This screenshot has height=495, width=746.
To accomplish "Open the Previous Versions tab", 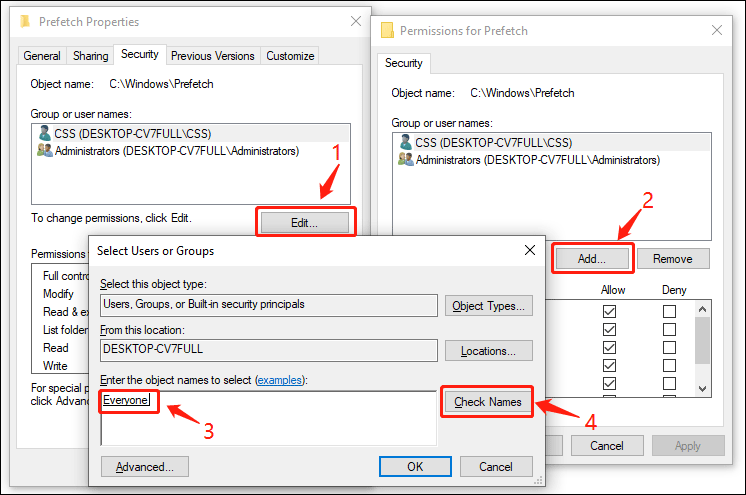I will (214, 56).
